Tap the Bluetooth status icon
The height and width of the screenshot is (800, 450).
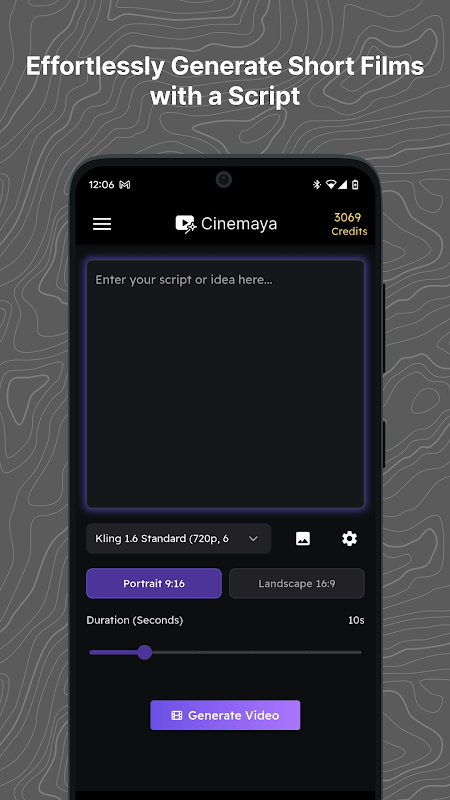coord(316,185)
